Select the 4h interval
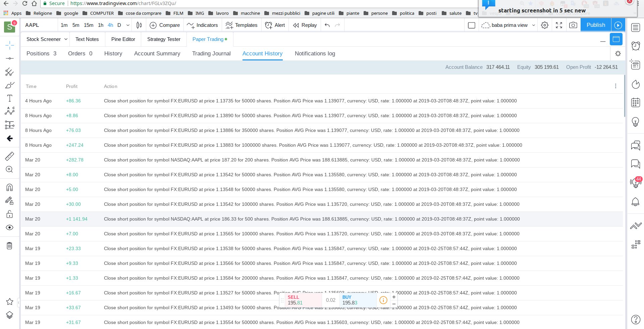 110,25
